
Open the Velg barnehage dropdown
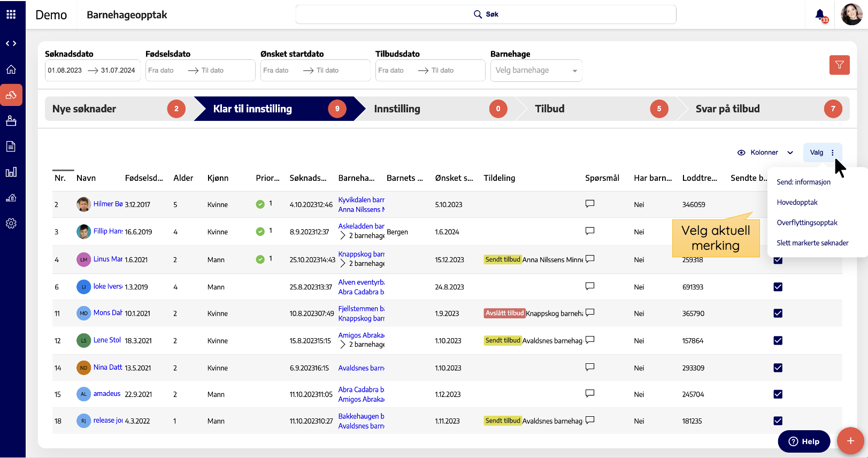536,70
